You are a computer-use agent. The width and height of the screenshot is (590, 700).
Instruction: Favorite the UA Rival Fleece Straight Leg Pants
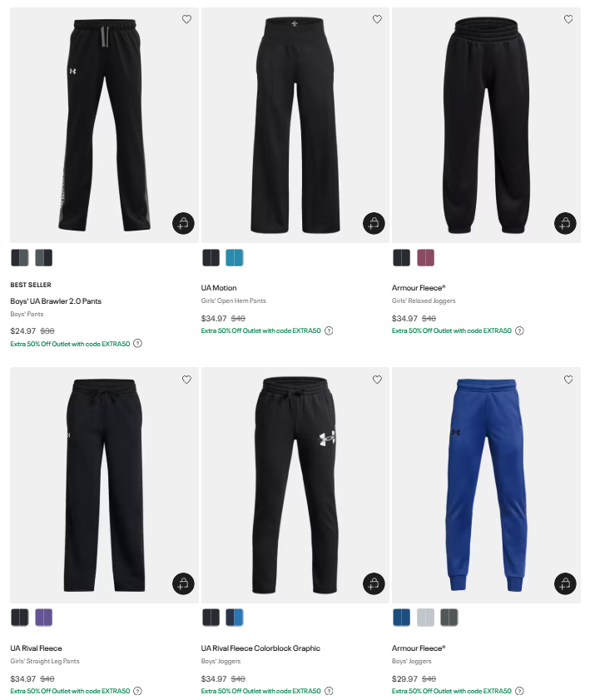(186, 380)
